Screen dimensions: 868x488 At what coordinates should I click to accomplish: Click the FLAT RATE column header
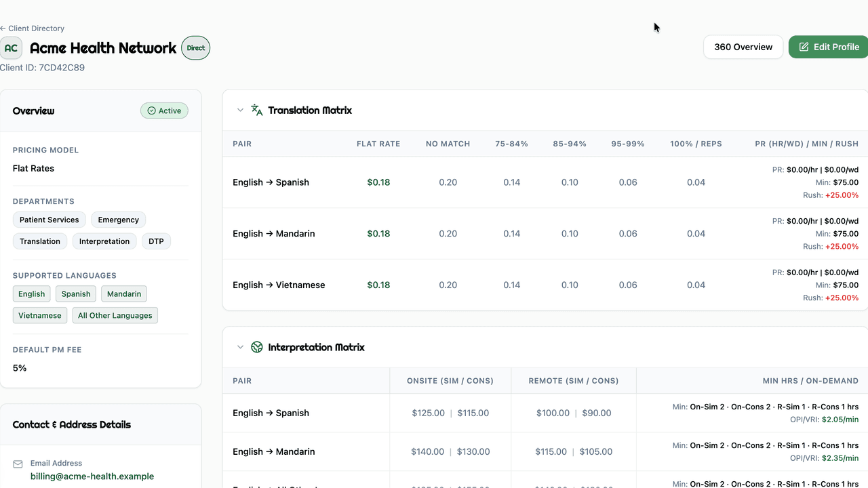click(378, 144)
